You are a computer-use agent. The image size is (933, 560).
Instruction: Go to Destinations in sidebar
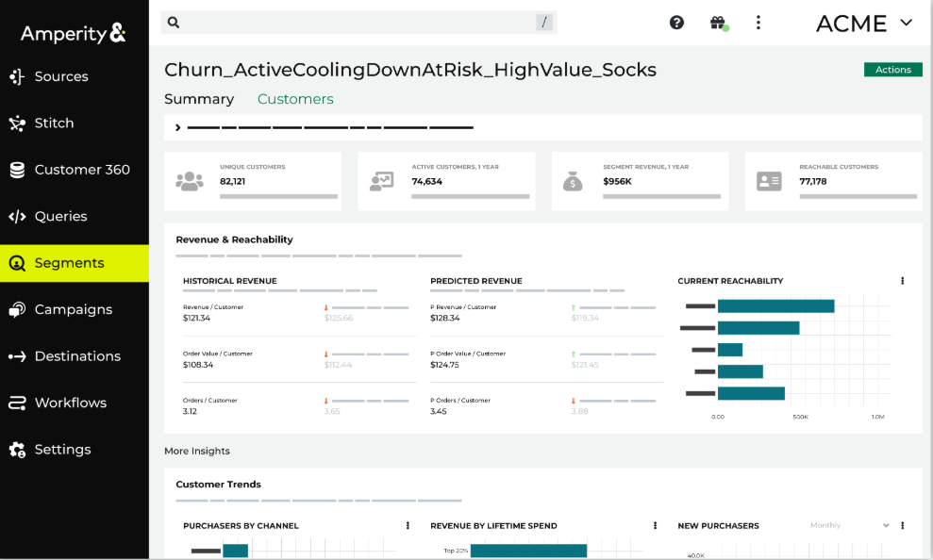(77, 356)
